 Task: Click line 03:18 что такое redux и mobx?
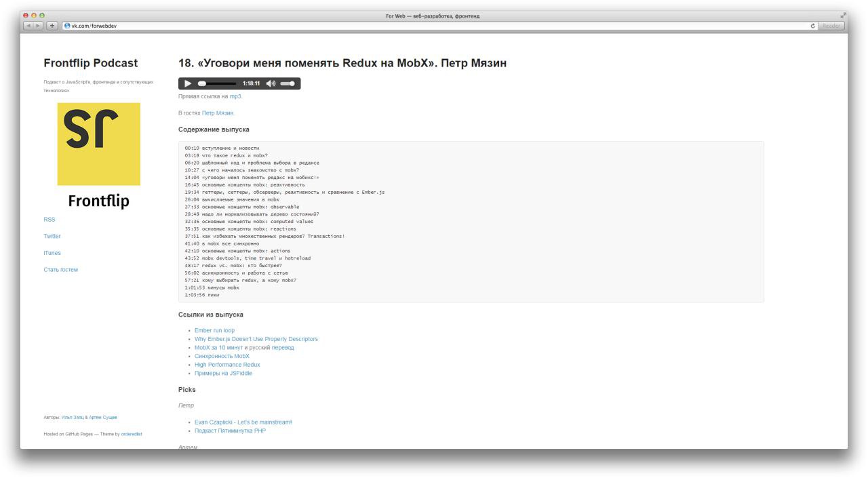click(226, 155)
